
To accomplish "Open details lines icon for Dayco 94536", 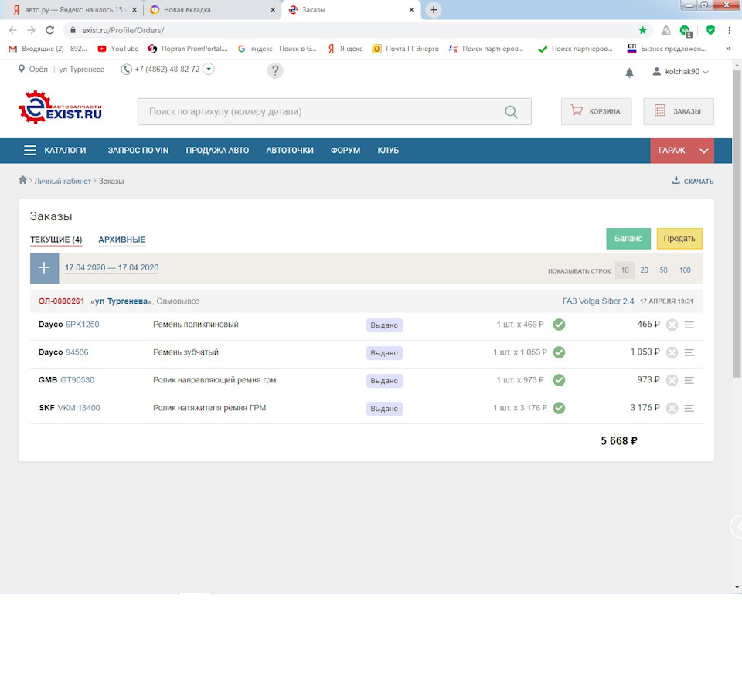I will pyautogui.click(x=689, y=353).
